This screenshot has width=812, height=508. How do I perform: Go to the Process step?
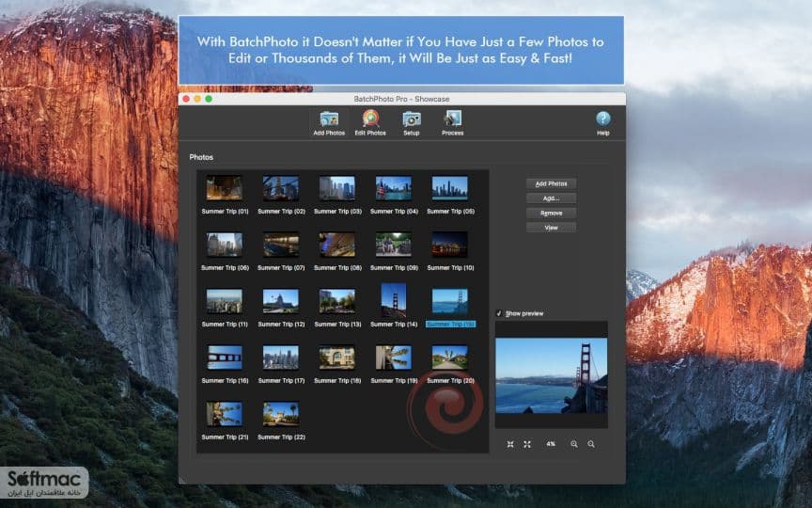(452, 123)
